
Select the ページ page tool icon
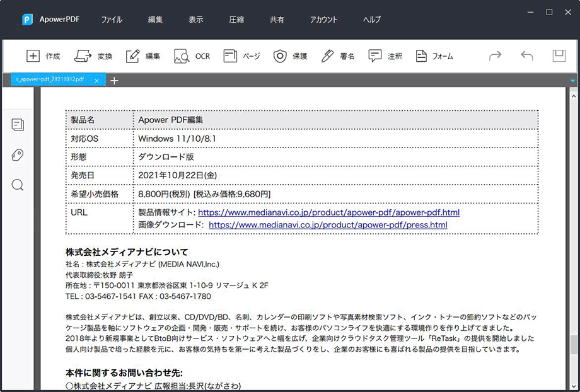230,56
